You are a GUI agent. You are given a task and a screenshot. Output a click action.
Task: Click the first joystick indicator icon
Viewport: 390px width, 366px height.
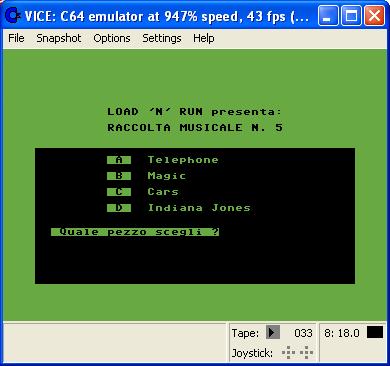(288, 352)
